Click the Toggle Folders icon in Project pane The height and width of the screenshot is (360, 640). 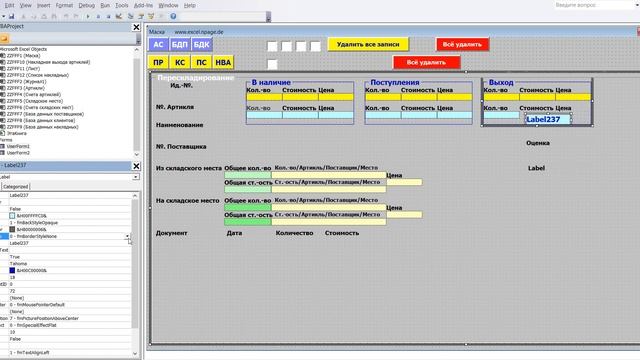pos(4,38)
